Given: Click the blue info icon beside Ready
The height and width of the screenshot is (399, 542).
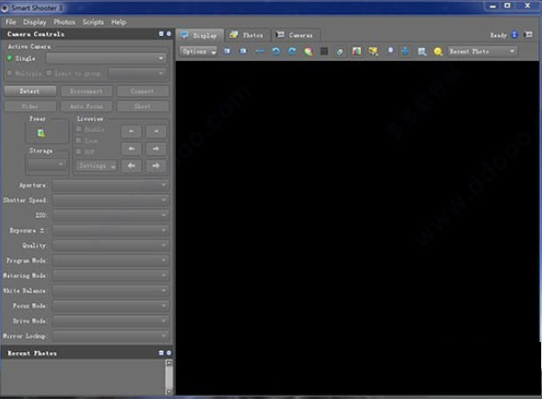Looking at the screenshot, I should 514,35.
